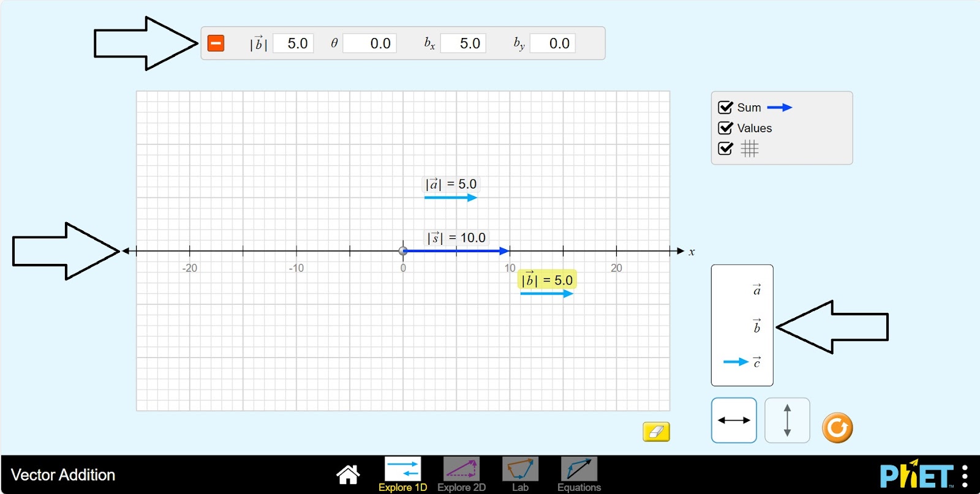
Task: Select horizontal orientation arrow button
Action: click(734, 421)
